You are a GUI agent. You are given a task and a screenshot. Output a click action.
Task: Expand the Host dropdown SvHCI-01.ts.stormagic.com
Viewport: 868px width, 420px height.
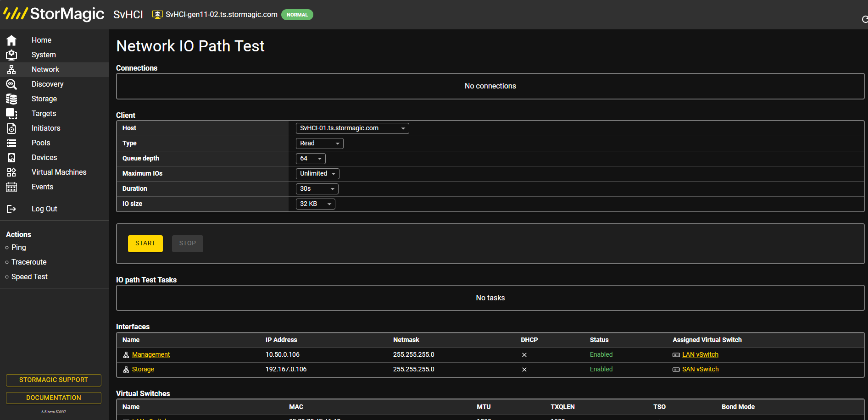[x=352, y=128]
